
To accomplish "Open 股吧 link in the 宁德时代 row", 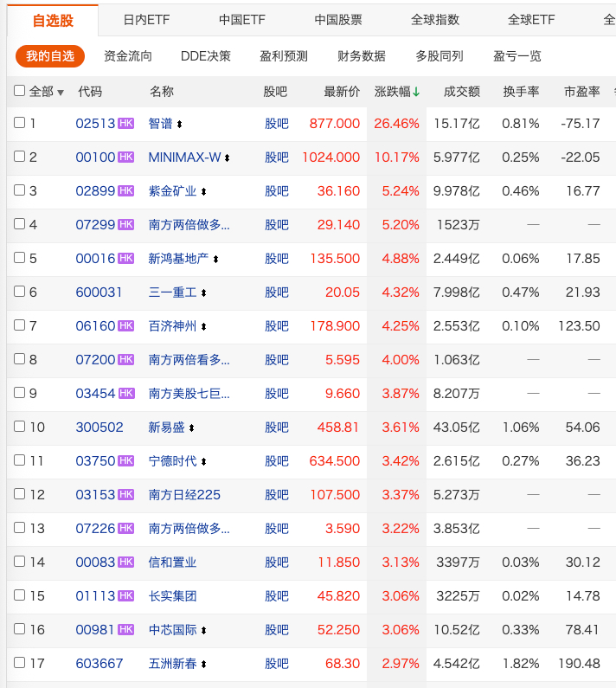I will click(276, 461).
